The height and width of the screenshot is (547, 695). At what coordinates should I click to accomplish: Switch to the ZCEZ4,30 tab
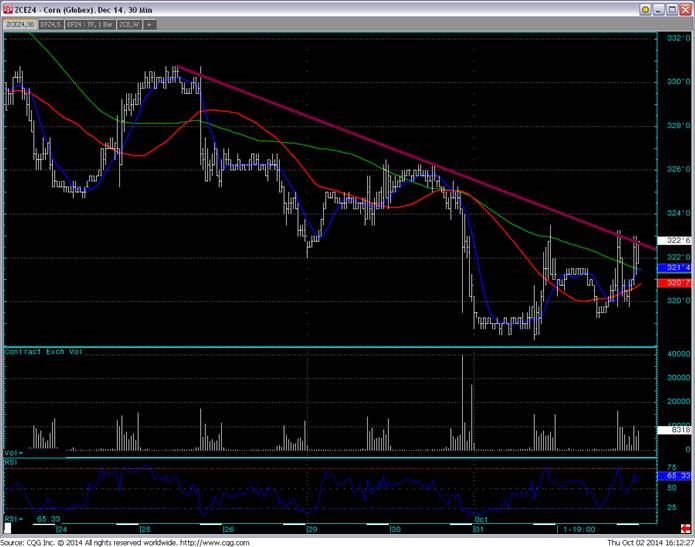(19, 24)
